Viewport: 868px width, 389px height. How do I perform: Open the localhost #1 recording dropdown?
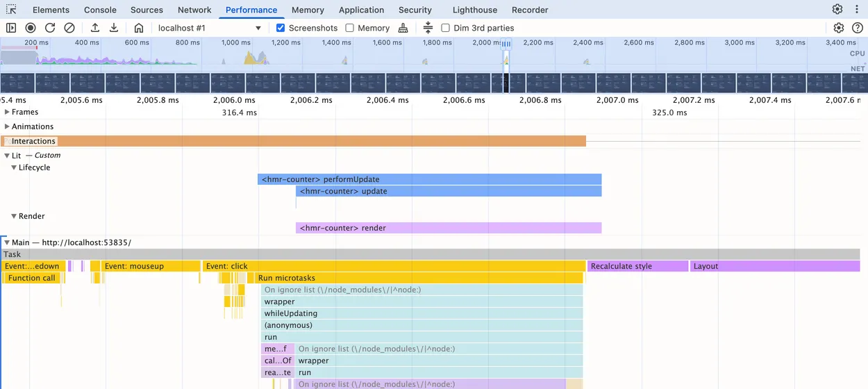(210, 28)
